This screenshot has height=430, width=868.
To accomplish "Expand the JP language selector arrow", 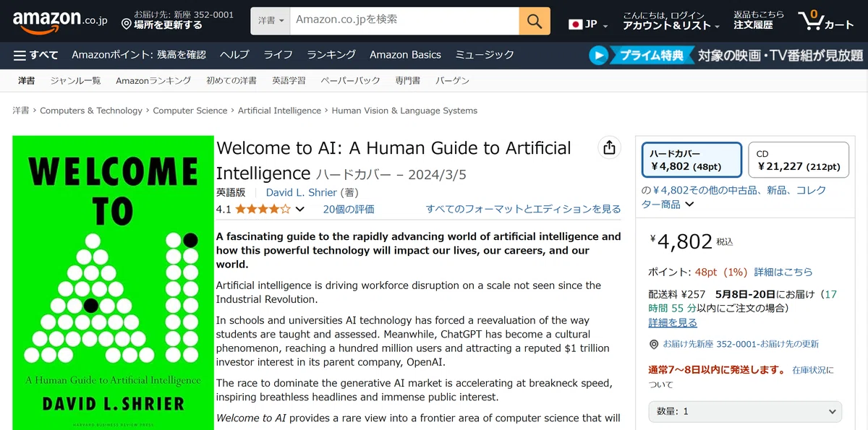I will coord(605,26).
